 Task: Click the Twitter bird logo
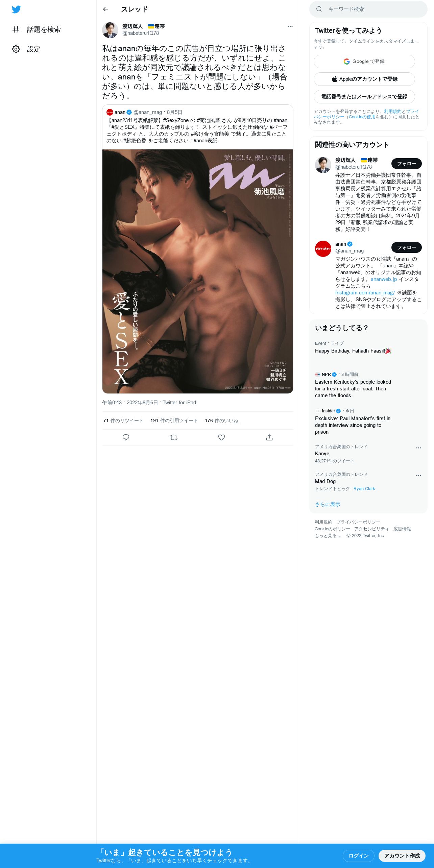(16, 9)
